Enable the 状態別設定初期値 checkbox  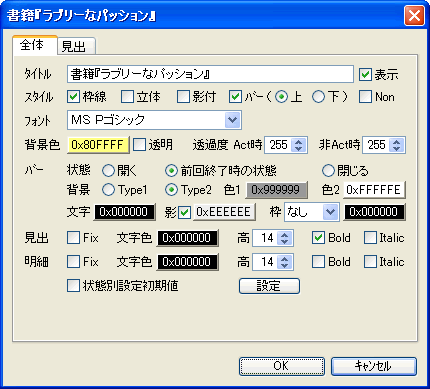(73, 286)
